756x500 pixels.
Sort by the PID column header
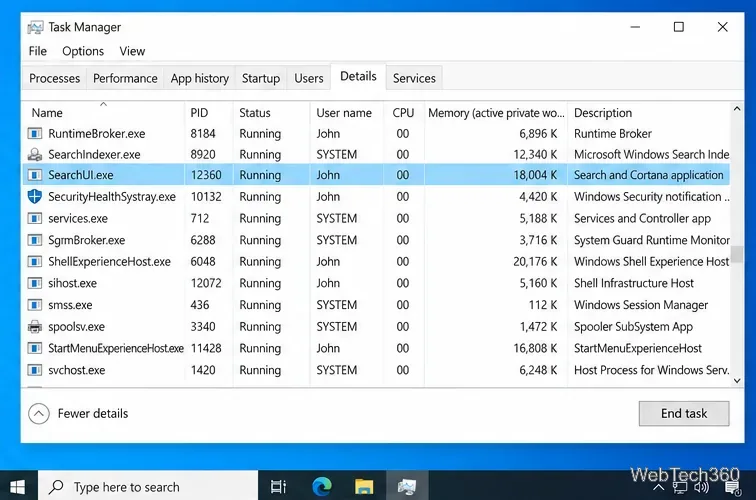tap(209, 112)
